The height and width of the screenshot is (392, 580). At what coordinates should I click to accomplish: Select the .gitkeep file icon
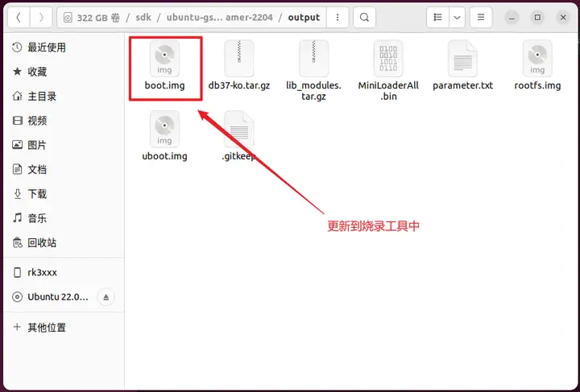(239, 130)
